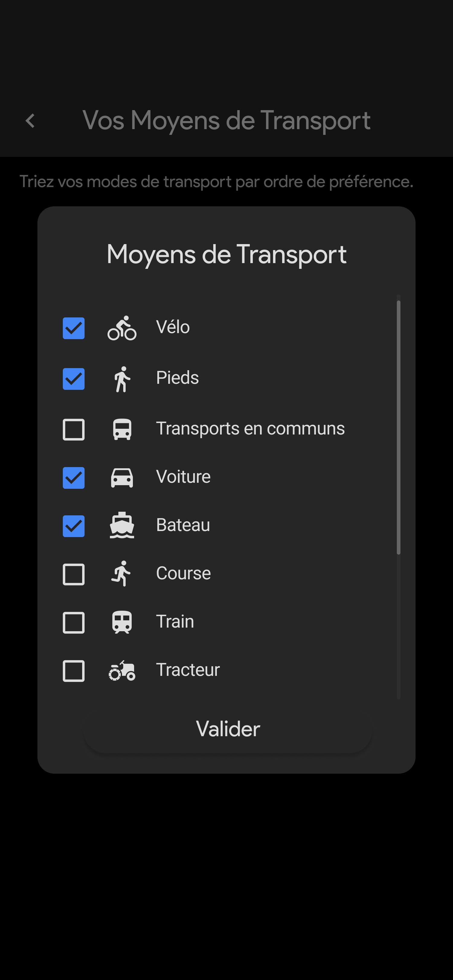Tap the running person icon
This screenshot has width=453, height=980.
tap(122, 574)
